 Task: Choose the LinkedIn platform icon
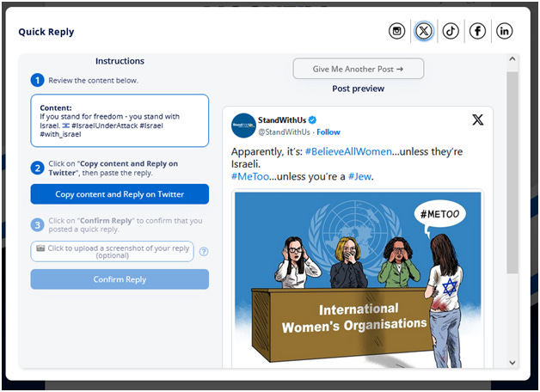click(x=504, y=31)
